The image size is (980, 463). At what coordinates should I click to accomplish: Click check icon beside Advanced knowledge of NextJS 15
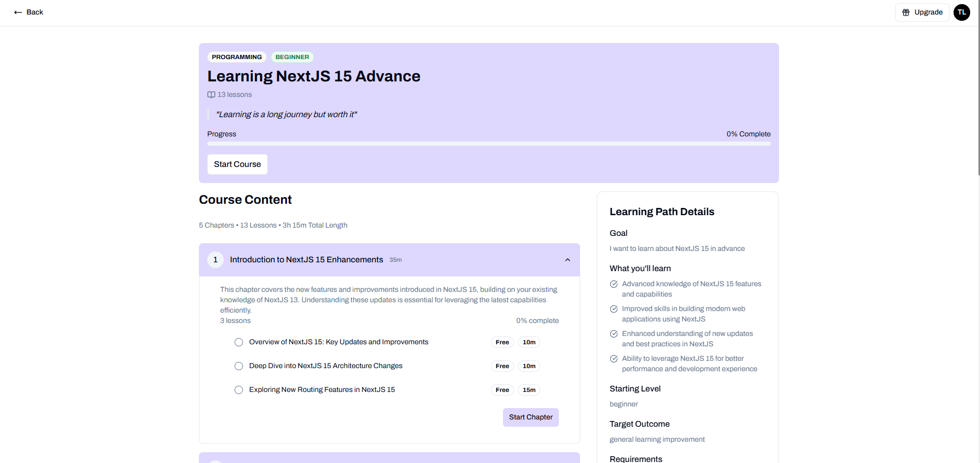tap(614, 284)
